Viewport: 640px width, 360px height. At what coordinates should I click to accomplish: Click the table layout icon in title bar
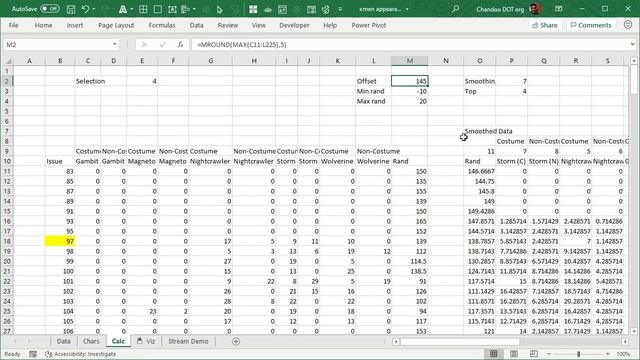point(282,9)
